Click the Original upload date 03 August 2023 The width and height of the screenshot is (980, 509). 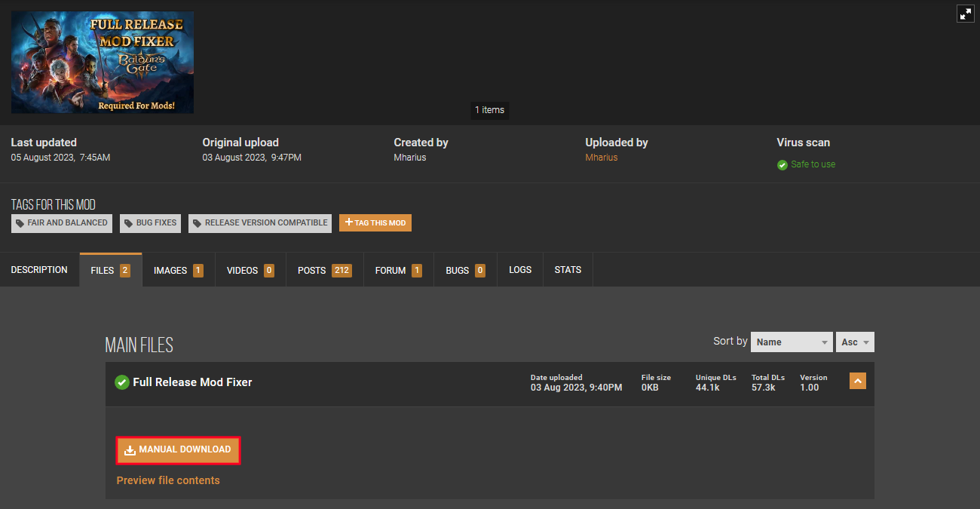tap(252, 158)
